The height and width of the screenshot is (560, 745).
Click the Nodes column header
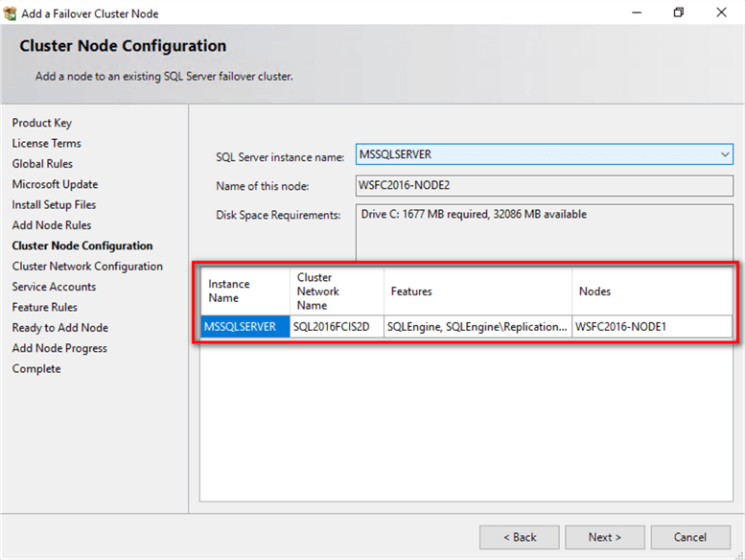652,292
